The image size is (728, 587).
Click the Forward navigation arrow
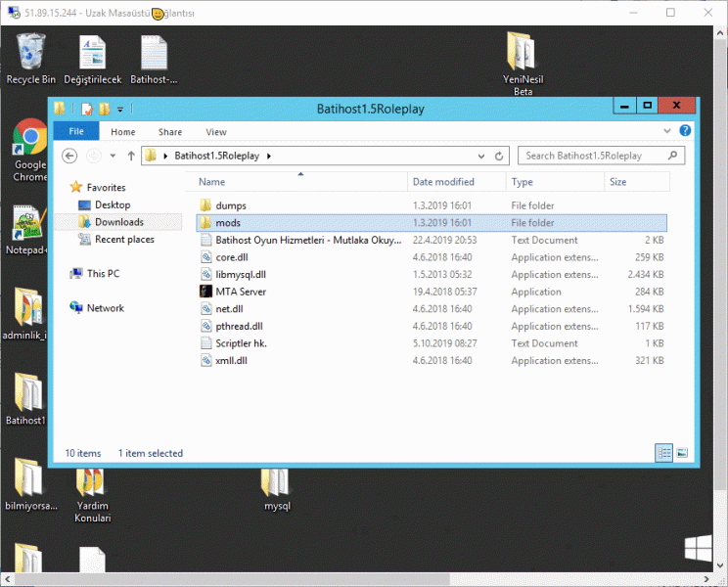(94, 156)
